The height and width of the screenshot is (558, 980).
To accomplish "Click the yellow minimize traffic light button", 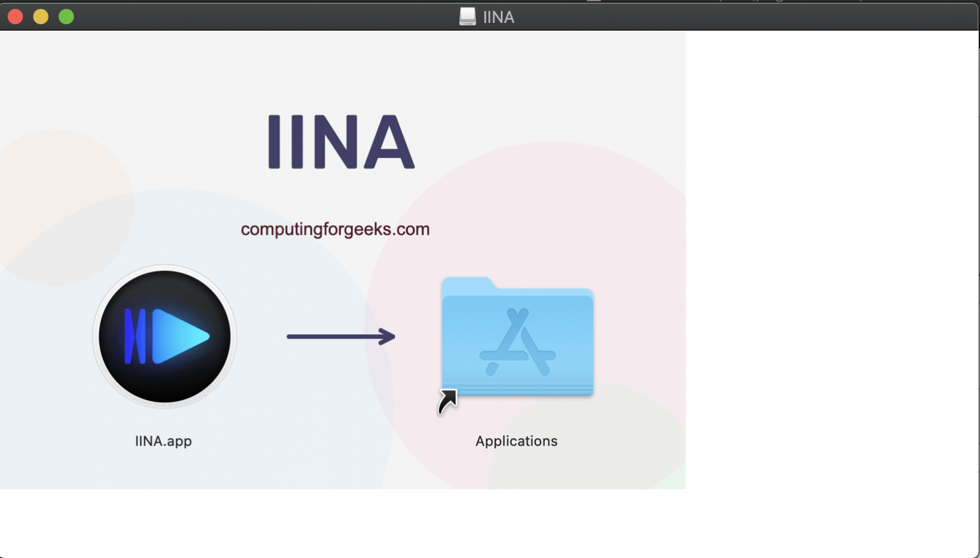I will tap(40, 17).
